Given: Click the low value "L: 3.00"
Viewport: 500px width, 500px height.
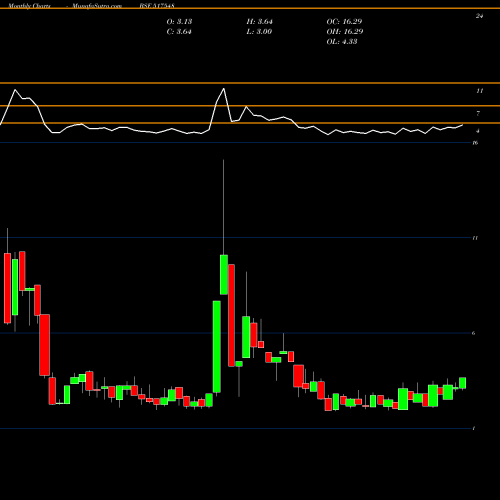Looking at the screenshot, I should (x=259, y=32).
